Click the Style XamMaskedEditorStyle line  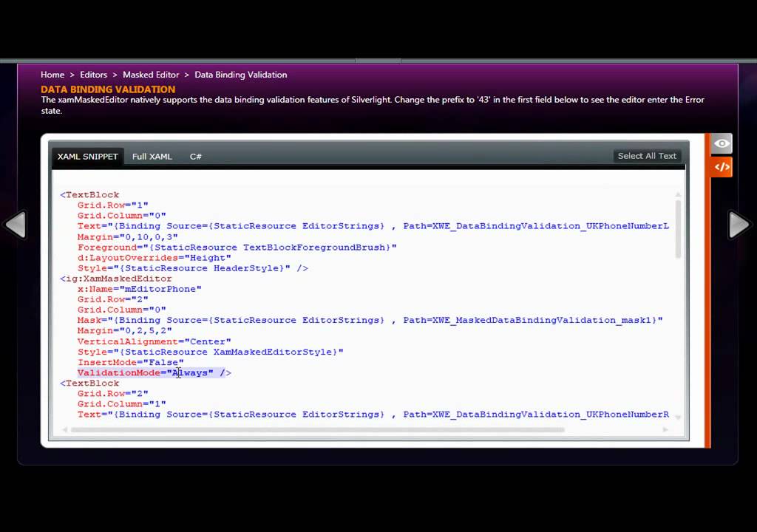point(210,352)
